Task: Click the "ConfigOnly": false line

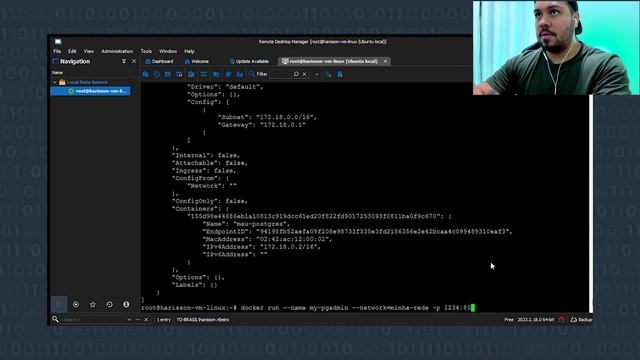Action: click(210, 201)
